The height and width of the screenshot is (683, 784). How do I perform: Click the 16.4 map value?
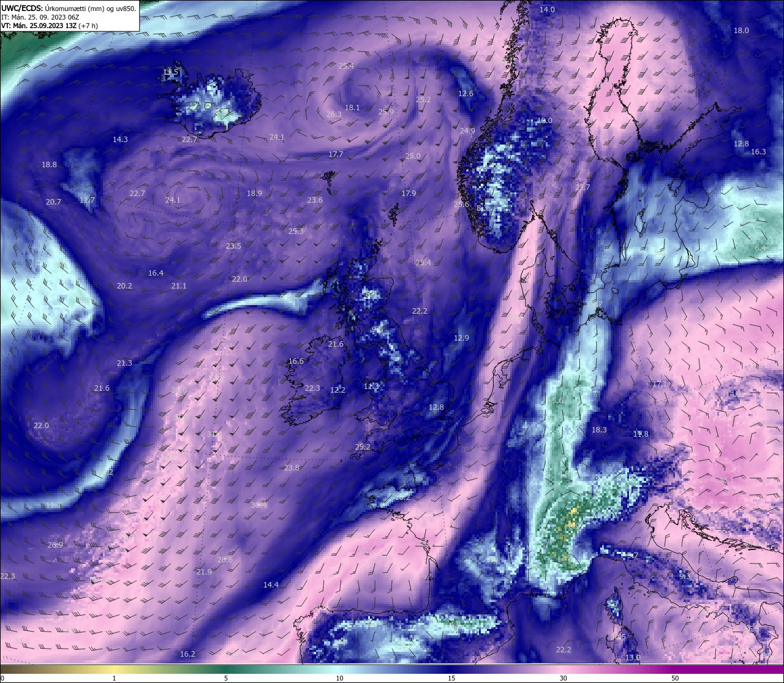click(156, 273)
